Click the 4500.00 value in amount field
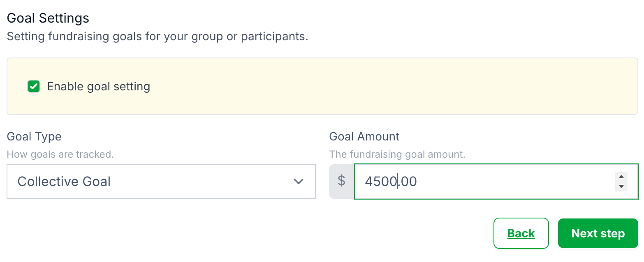Image resolution: width=644 pixels, height=262 pixels. pos(391,182)
